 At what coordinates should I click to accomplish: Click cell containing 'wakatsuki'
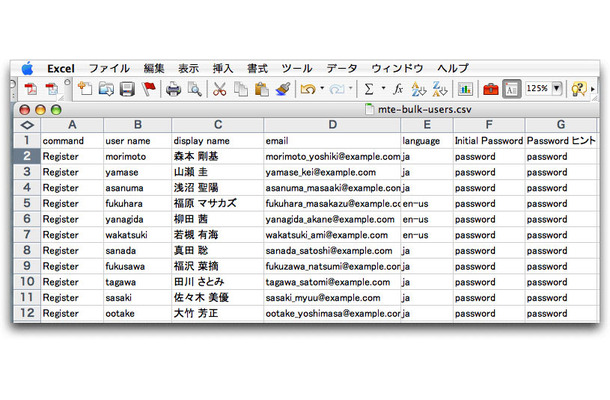[x=137, y=235]
